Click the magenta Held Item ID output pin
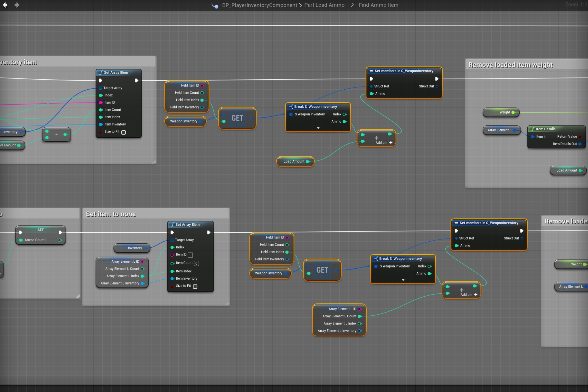The image size is (588, 392). [x=202, y=86]
